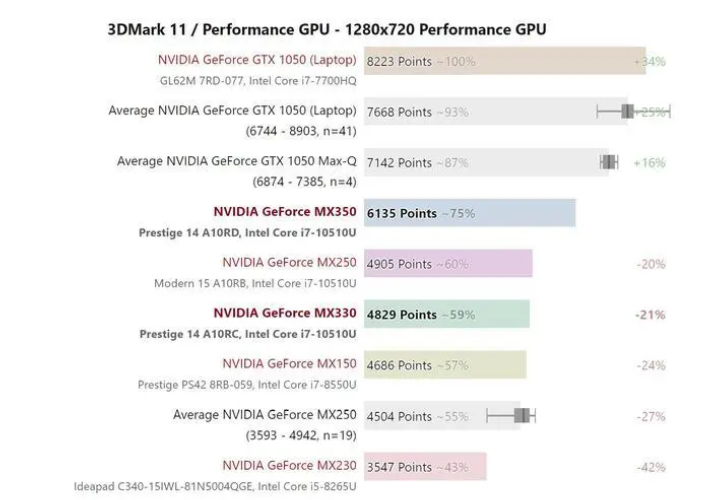713x500 pixels.
Task: Click the Average NVIDIA GeForce GTX 1050 (Laptop) label
Action: [x=233, y=111]
